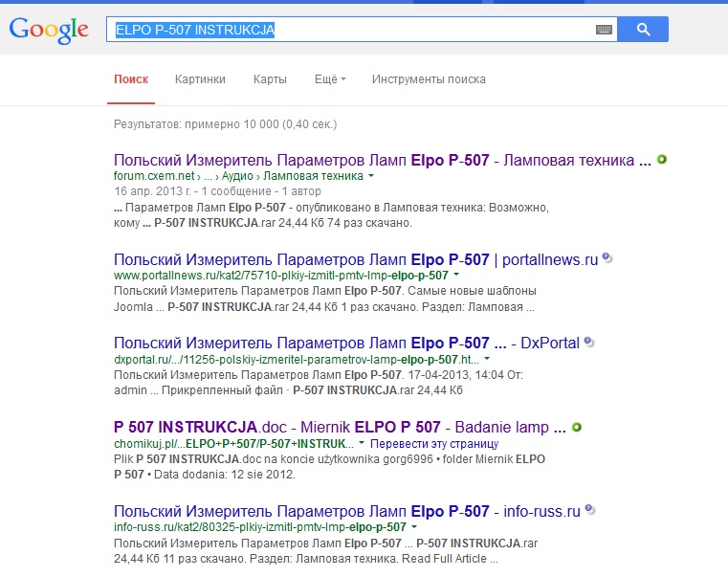
Task: Switch to the Картинки tab
Action: coord(200,79)
